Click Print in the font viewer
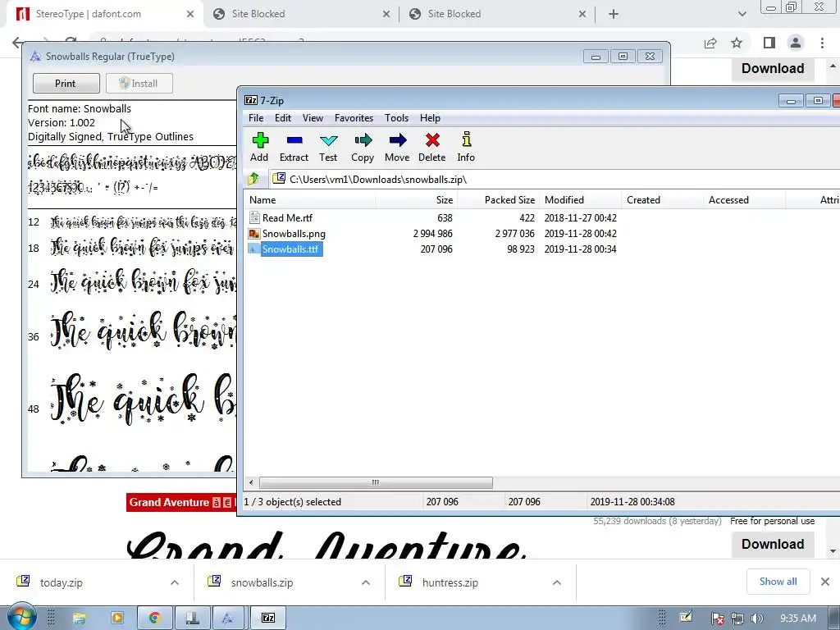The image size is (840, 630). [66, 84]
